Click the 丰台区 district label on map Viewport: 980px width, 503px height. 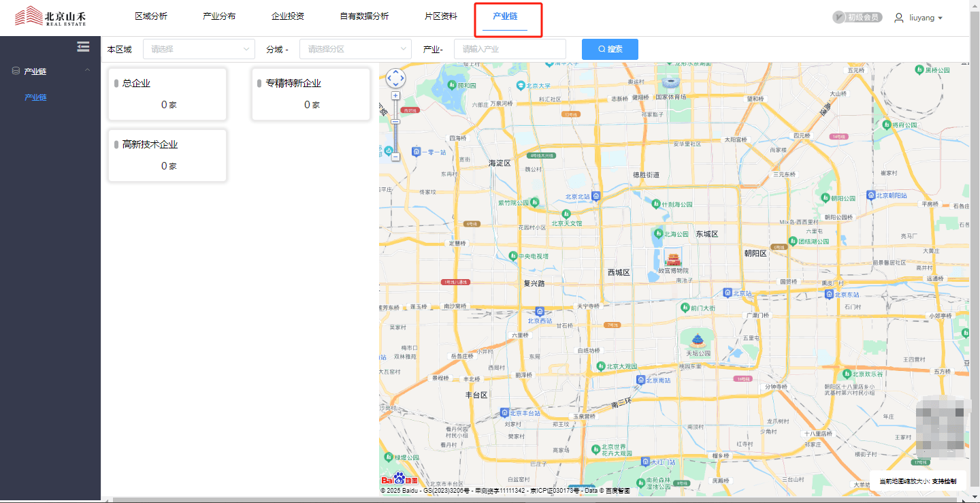click(x=476, y=395)
